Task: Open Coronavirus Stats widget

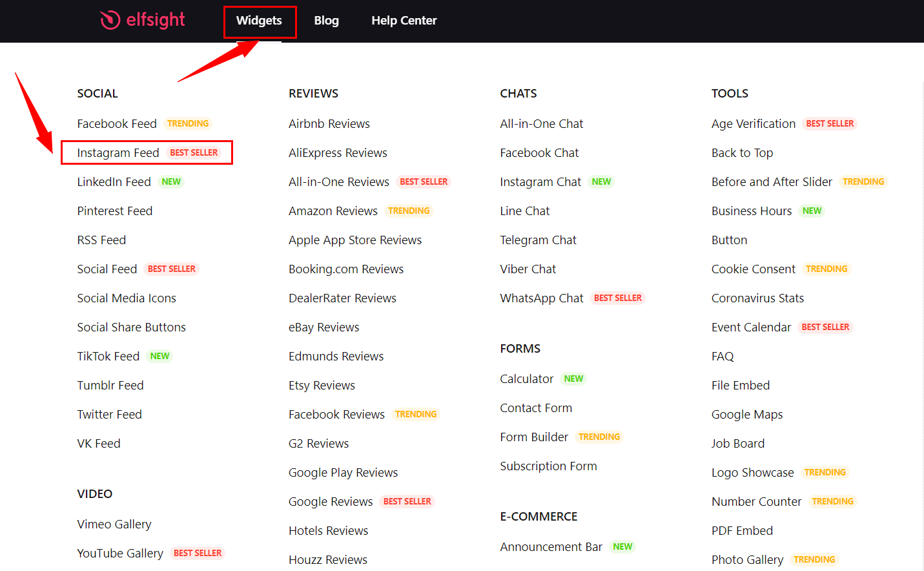Action: (x=758, y=298)
